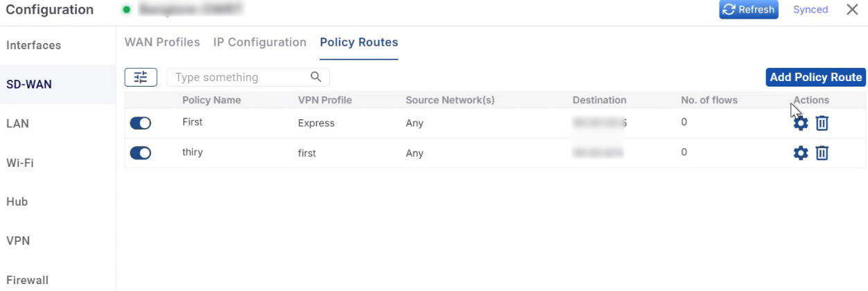
Task: Click the VPN Profile column header
Action: pos(325,100)
